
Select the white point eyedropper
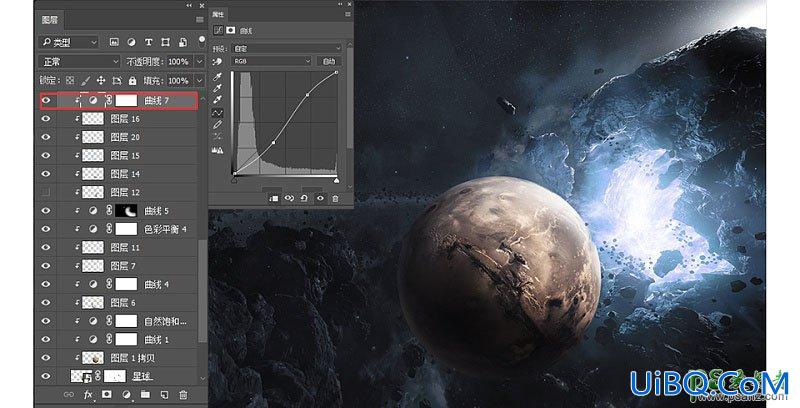click(218, 100)
